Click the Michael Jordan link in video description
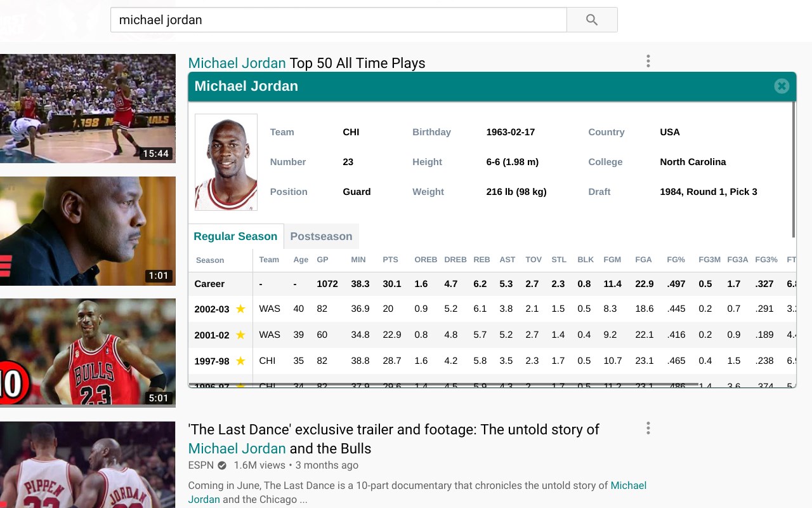Screen dimensions: 812x508 [417, 492]
